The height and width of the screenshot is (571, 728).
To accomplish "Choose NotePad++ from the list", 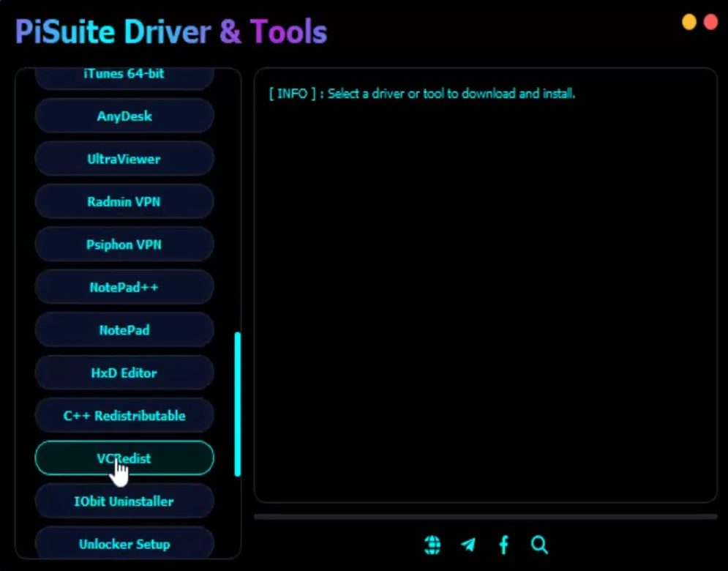I will [x=124, y=287].
